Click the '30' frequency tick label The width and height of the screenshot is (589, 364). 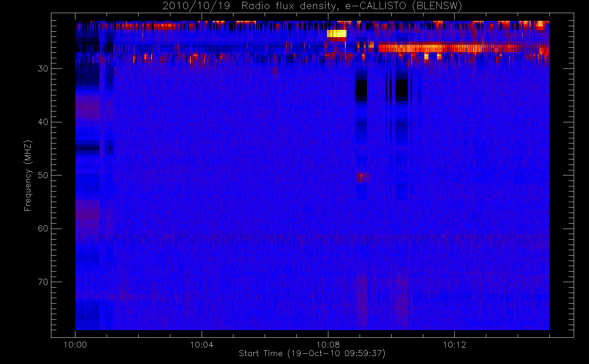pyautogui.click(x=43, y=68)
